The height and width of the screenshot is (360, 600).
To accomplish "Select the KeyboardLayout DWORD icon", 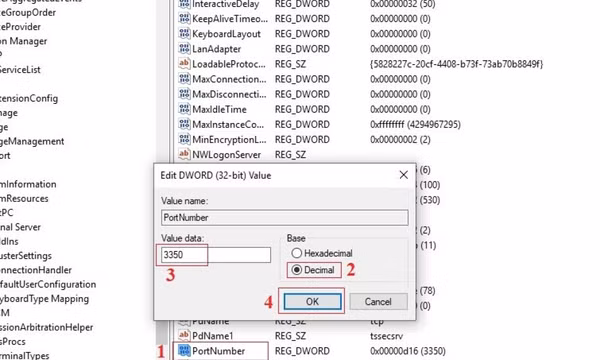I will (184, 34).
